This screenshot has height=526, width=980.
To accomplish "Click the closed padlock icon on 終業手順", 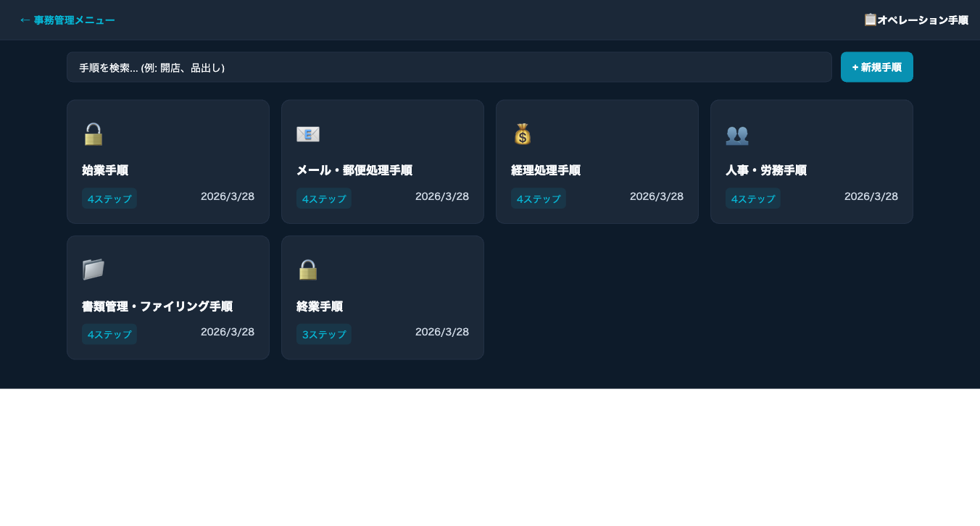I will click(x=307, y=270).
